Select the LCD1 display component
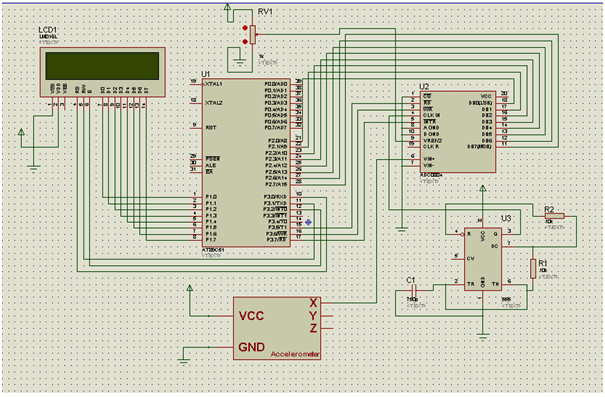Screen dimensions: 605x397 [103, 72]
